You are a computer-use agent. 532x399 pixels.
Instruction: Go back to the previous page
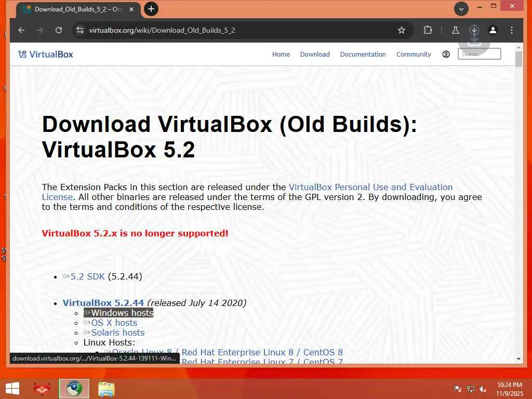pos(21,30)
